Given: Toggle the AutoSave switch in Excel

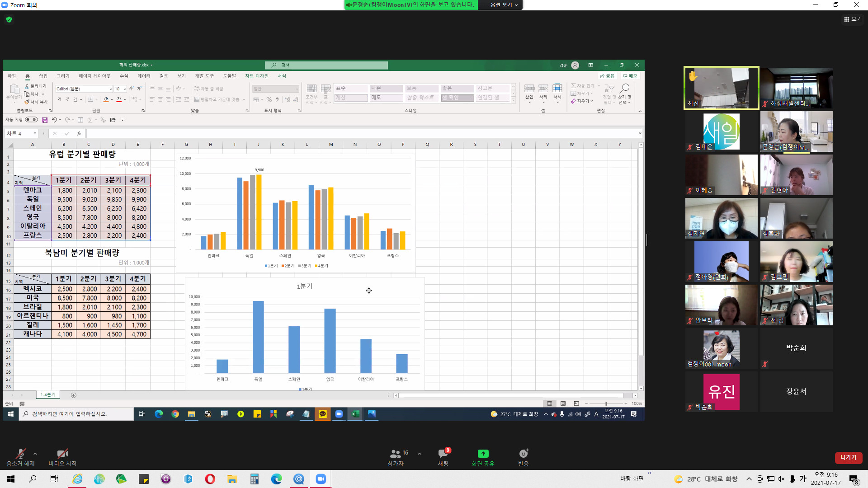Looking at the screenshot, I should pyautogui.click(x=31, y=120).
